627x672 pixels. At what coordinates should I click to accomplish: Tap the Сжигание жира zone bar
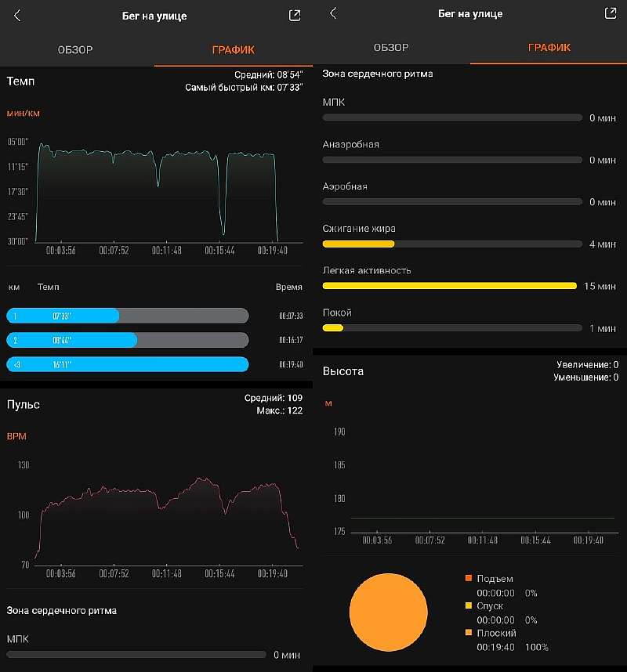[x=452, y=244]
